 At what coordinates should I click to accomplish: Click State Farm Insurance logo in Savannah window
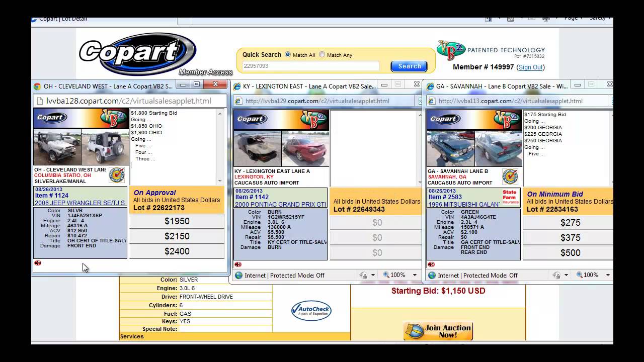pos(510,197)
